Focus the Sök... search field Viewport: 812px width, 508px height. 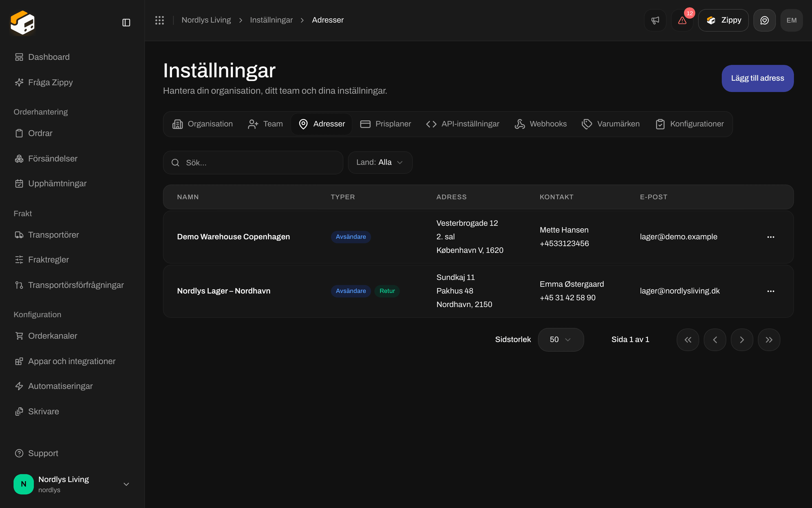click(x=253, y=163)
